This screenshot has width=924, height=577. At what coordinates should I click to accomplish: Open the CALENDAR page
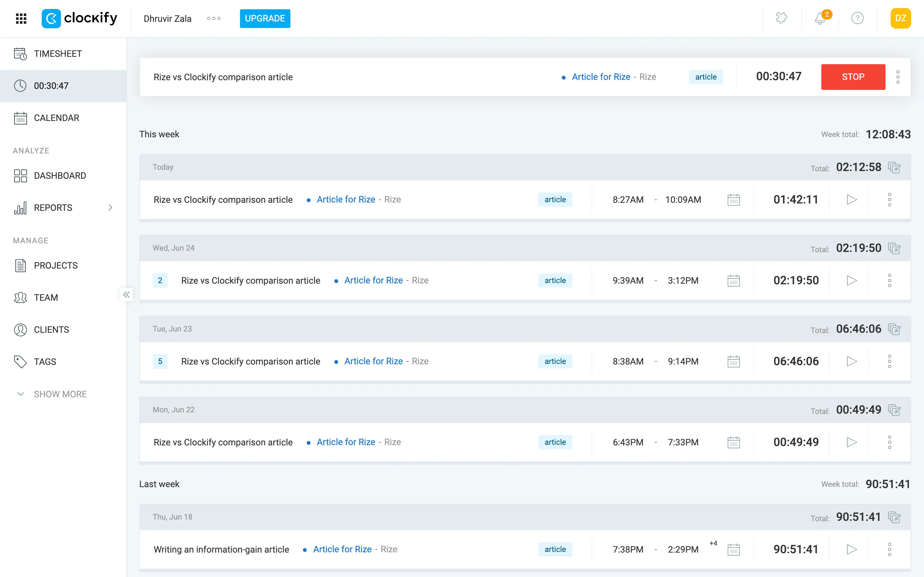(x=63, y=117)
